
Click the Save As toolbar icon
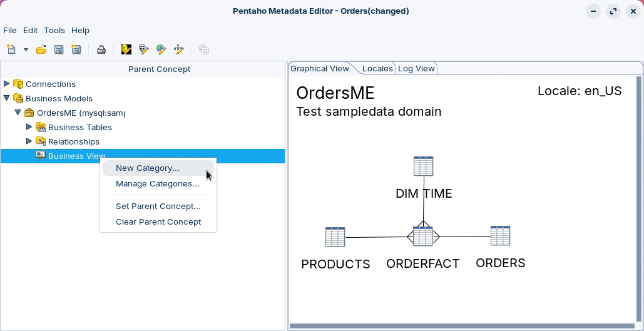click(76, 49)
